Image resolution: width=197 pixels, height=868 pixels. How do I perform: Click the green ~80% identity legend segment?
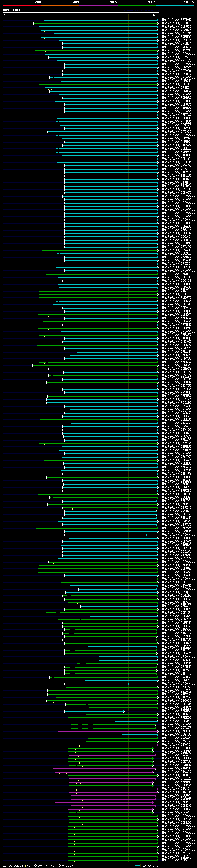[137, 6]
